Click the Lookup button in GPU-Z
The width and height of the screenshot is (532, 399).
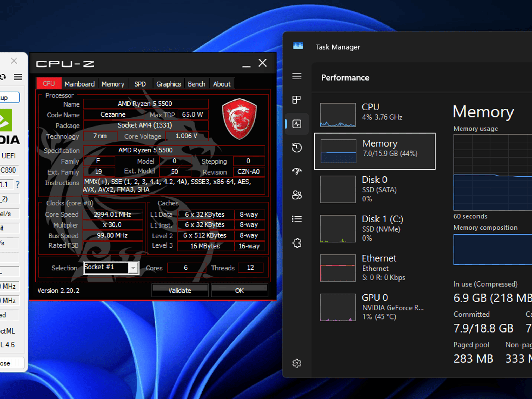pos(10,98)
